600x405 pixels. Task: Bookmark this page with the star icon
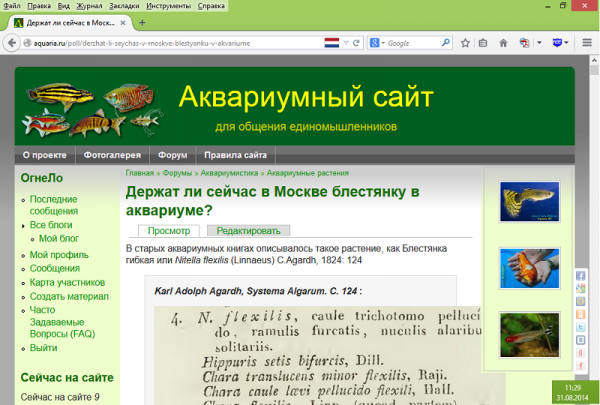point(465,43)
